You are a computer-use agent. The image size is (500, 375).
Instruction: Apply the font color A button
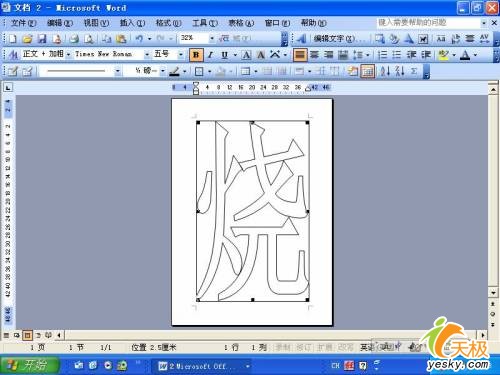(x=465, y=55)
